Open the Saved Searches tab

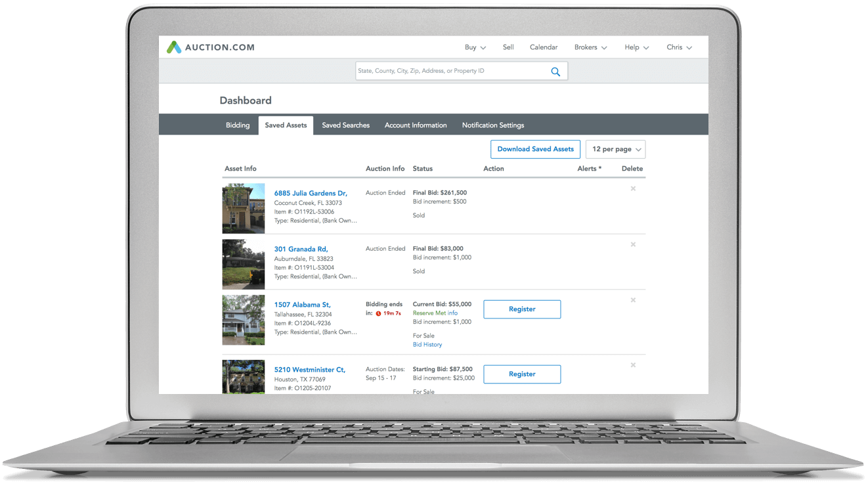coord(345,125)
